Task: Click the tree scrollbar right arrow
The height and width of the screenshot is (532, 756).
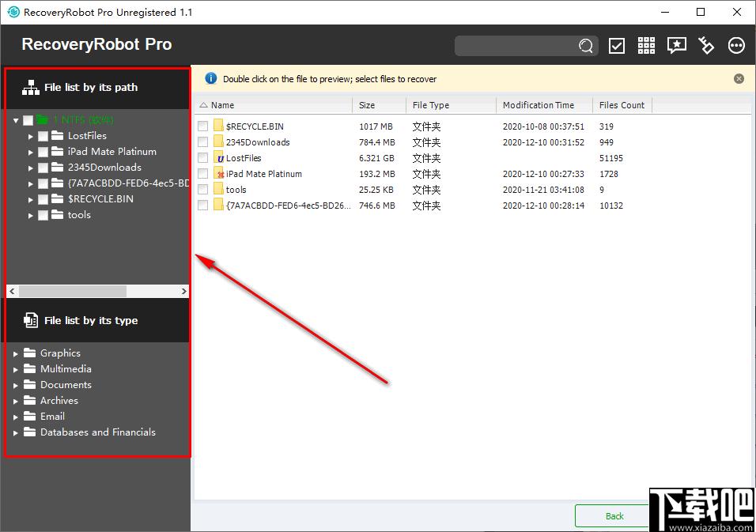Action: pos(183,291)
